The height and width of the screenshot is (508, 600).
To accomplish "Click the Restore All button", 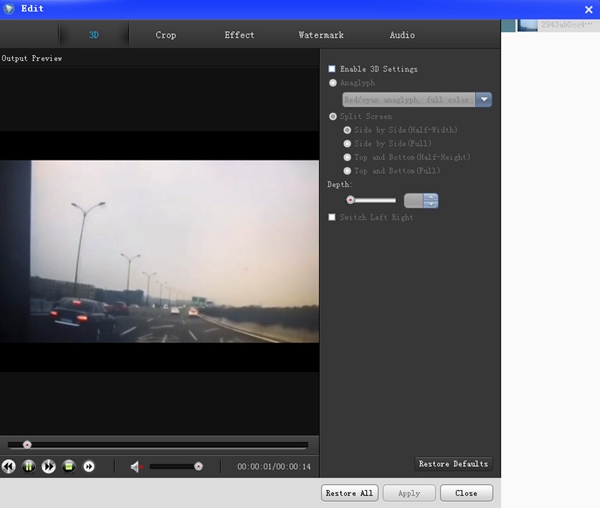I will pos(349,493).
